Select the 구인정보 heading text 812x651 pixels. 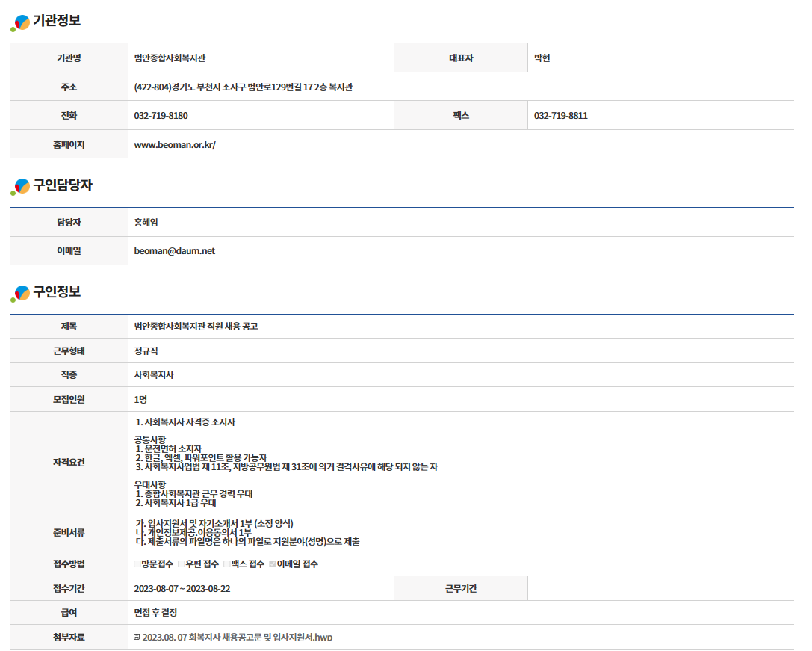pyautogui.click(x=57, y=292)
